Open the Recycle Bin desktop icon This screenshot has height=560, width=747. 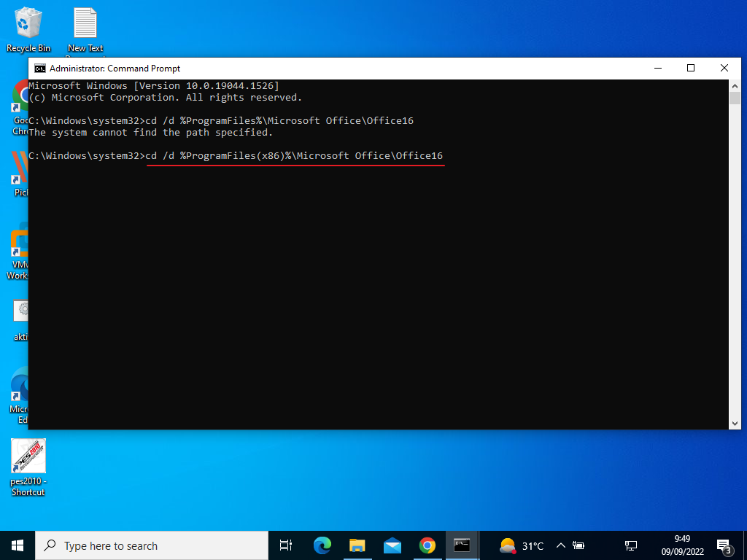tap(28, 29)
